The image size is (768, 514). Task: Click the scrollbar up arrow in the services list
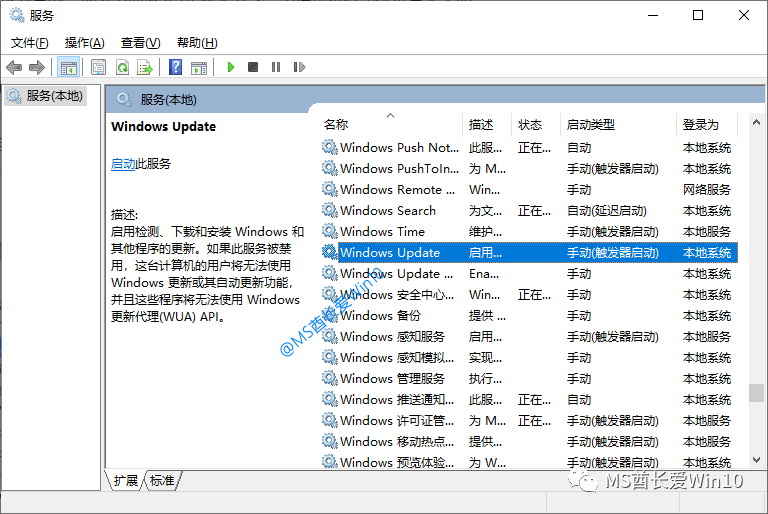pos(756,122)
